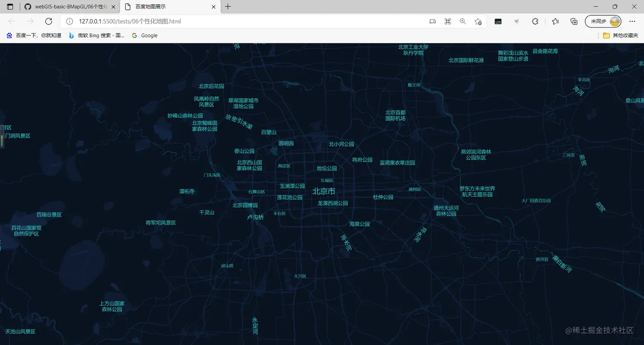Click the 卢沟桥 map label
Image resolution: width=644 pixels, height=345 pixels.
pyautogui.click(x=256, y=217)
